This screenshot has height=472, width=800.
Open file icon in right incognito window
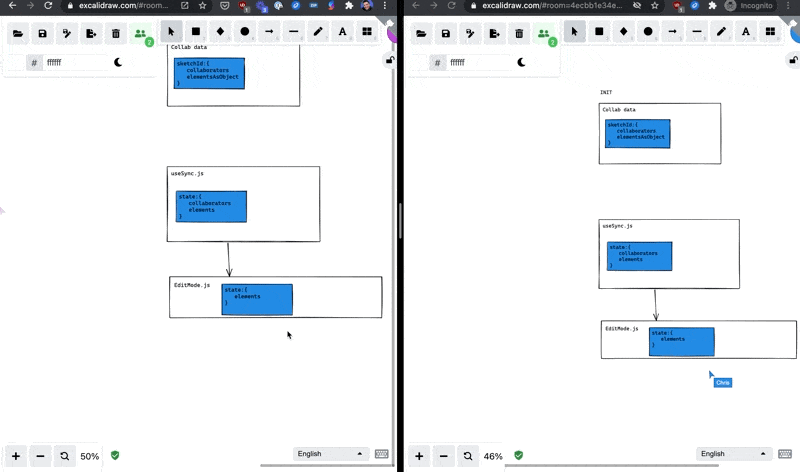point(421,34)
